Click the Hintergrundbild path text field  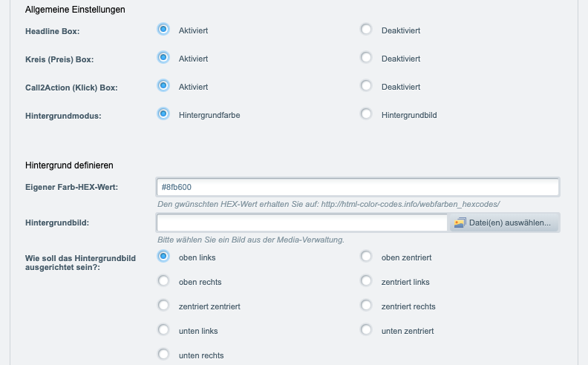[x=302, y=223]
